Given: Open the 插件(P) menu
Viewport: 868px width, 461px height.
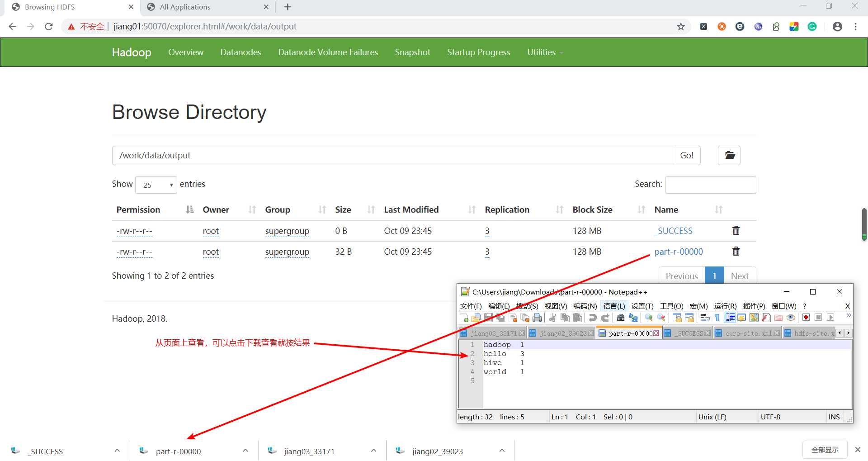Looking at the screenshot, I should tap(754, 306).
